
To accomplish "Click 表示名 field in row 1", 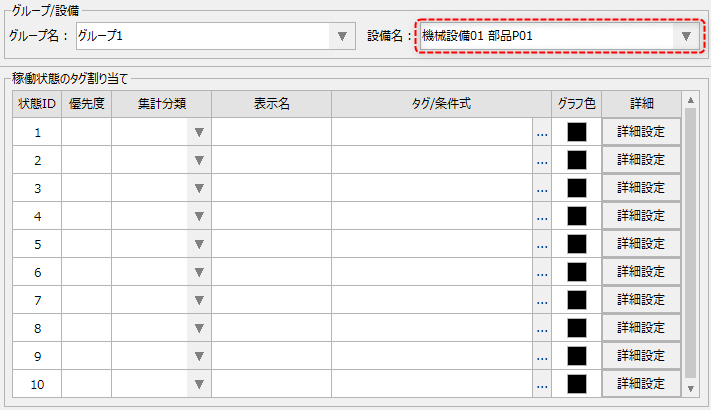I will pyautogui.click(x=271, y=132).
